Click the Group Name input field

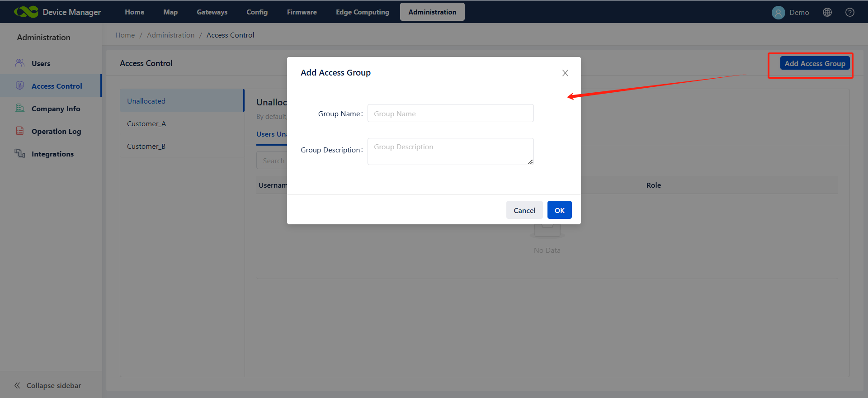click(450, 114)
